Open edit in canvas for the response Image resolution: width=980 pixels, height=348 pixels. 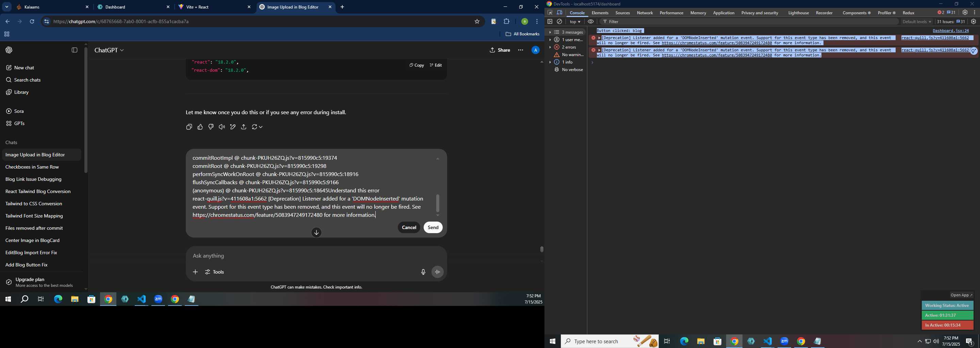click(233, 127)
